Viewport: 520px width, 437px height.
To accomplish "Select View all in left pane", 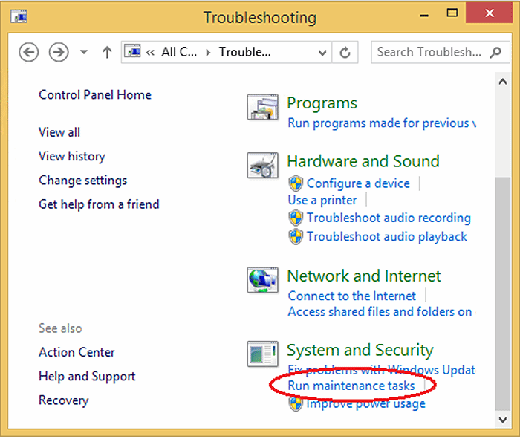I will click(59, 132).
